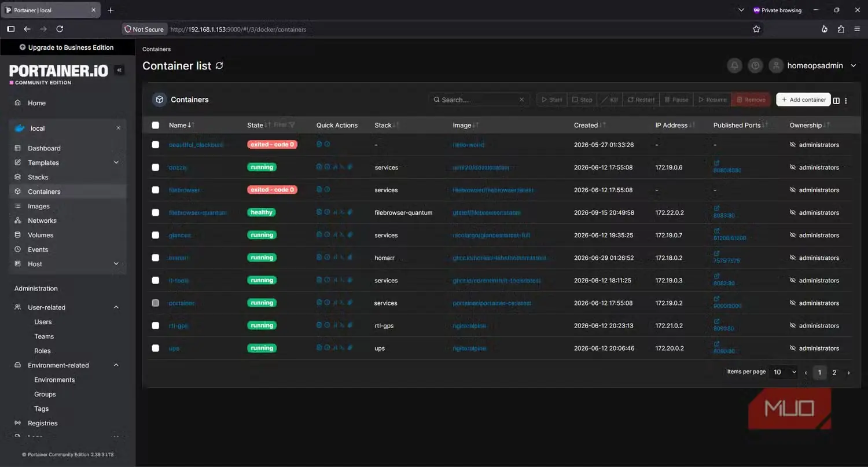Open stats quick action for the portainer container
The image size is (868, 467).
click(x=335, y=302)
